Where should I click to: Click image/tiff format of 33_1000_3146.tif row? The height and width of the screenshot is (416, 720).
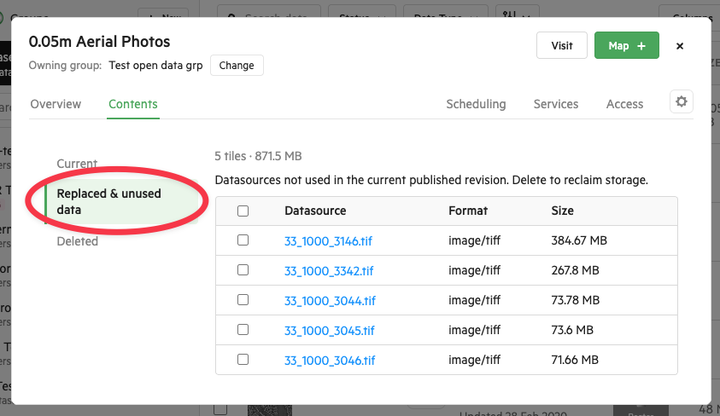[474, 241]
